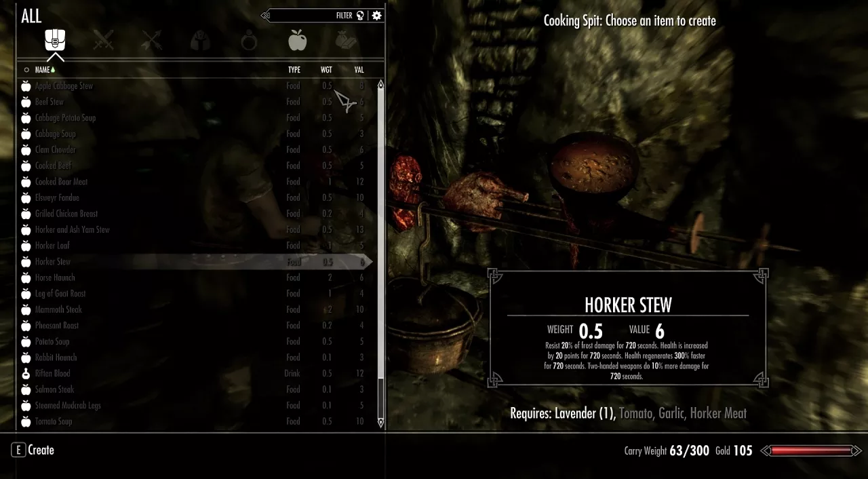Viewport: 868px width, 479px height.
Task: Click the ALL category heading
Action: pyautogui.click(x=31, y=16)
